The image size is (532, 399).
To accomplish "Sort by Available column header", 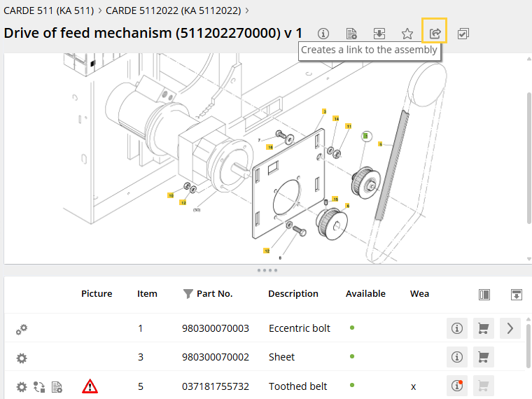I will (365, 294).
